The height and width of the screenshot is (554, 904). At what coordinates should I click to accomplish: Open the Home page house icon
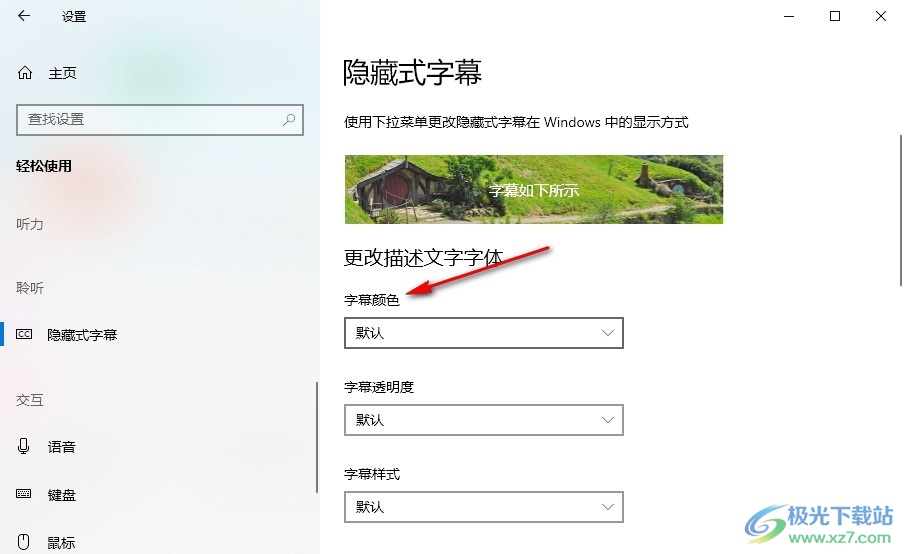coord(25,73)
